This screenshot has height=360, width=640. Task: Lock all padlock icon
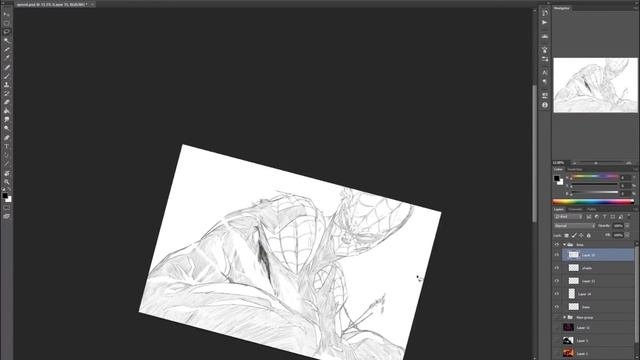(589, 236)
